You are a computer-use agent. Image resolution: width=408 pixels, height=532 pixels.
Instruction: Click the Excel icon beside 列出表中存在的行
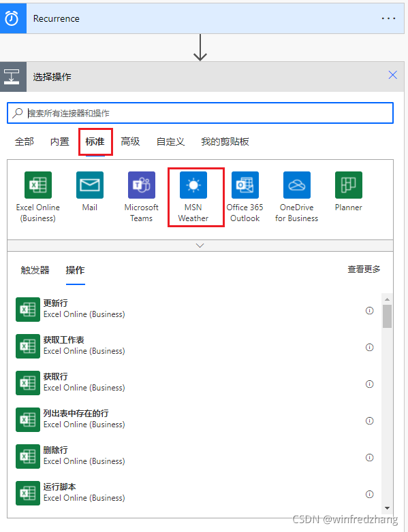(x=28, y=420)
